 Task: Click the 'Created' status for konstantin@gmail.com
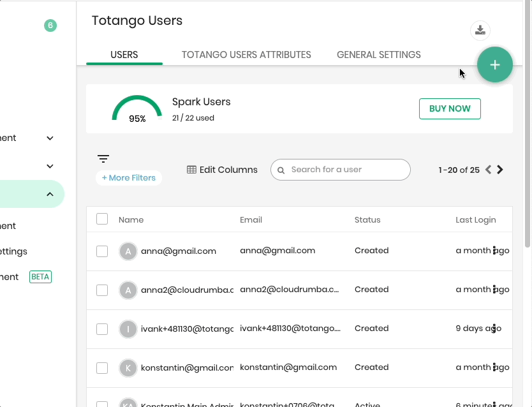coord(371,367)
